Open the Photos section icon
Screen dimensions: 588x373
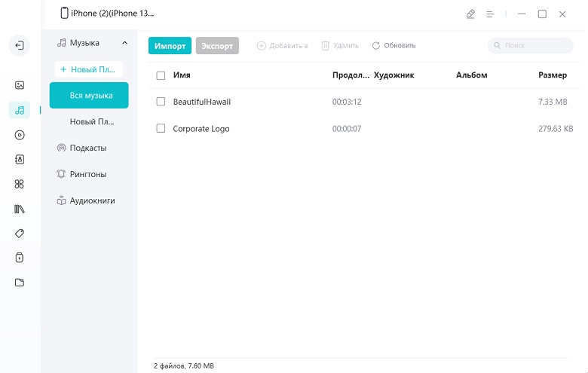pos(20,85)
